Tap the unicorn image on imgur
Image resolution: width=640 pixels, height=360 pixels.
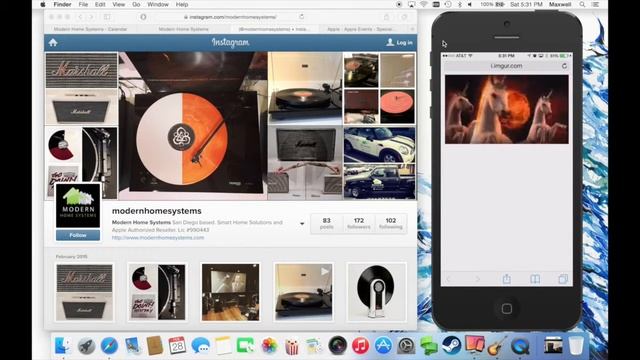point(507,109)
